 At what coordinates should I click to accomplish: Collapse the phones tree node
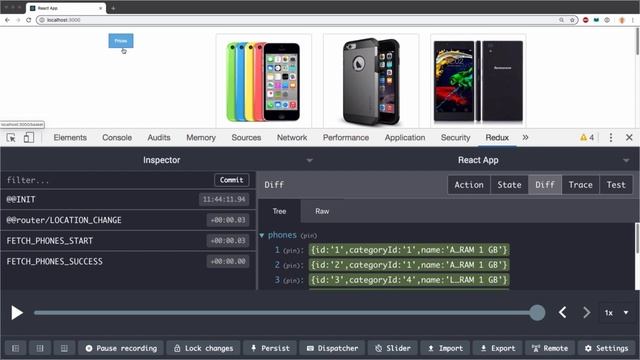(262, 236)
